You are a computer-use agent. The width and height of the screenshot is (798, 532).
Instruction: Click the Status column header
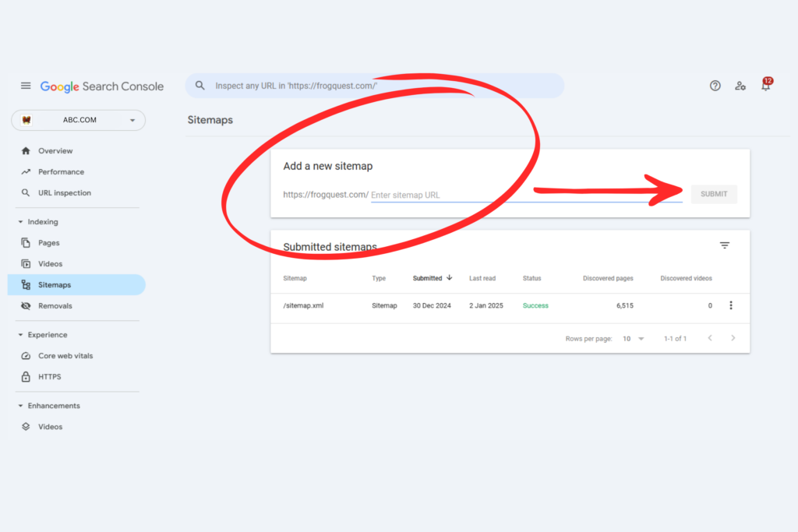531,278
